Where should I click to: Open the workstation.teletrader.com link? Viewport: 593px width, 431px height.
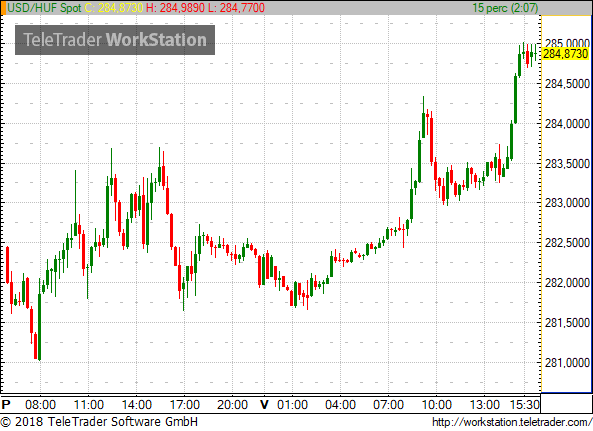[x=512, y=422]
